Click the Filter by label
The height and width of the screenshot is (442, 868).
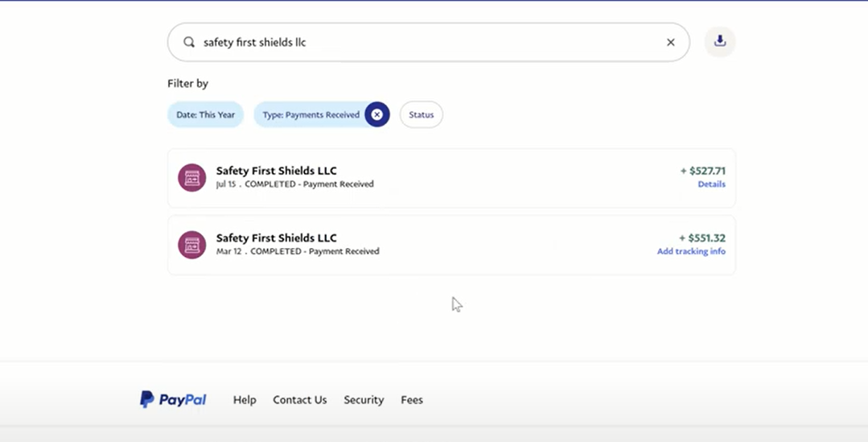(187, 83)
